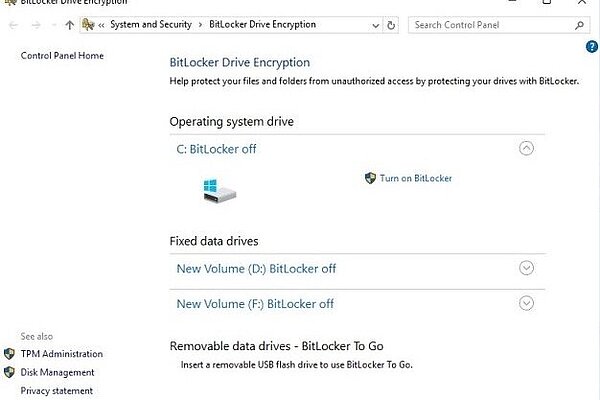Click New Volume (F:) BitLocker off label
This screenshot has width=600, height=400.
(255, 304)
